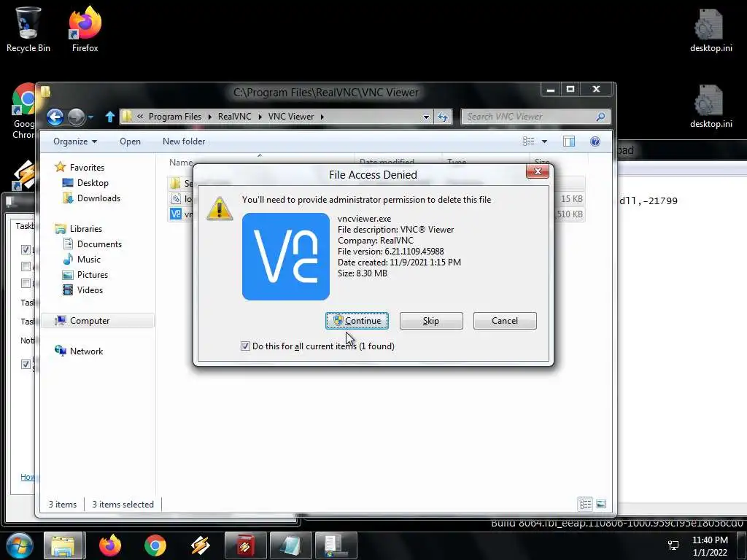Click the notepad icon on taskbar

point(290,545)
